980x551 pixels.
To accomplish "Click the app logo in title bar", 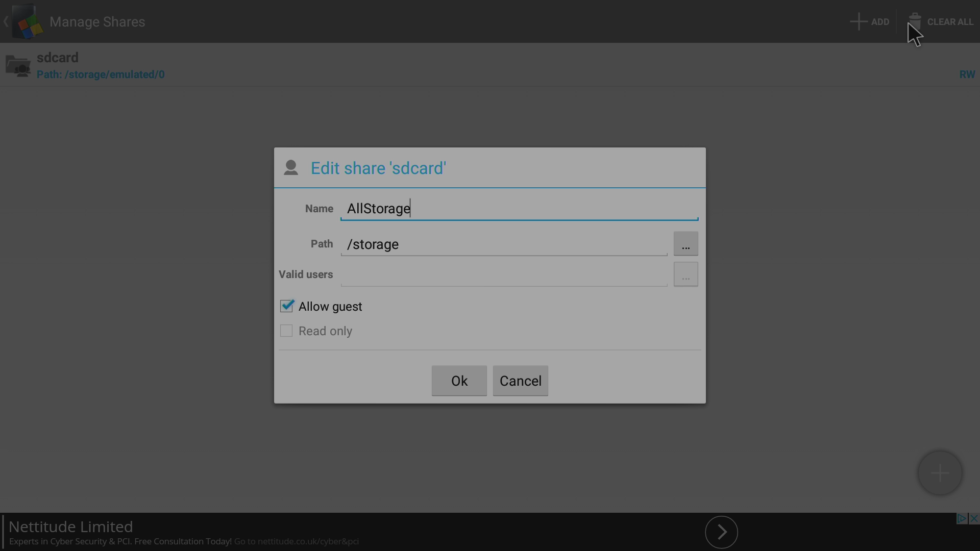I will [x=27, y=22].
